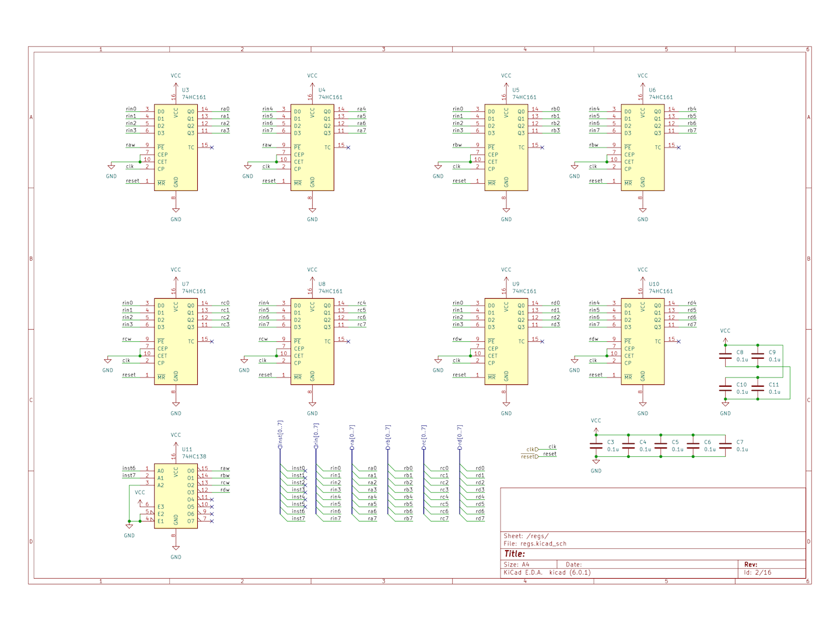Select the VCC power symbol above U5
This screenshot has width=840, height=630.
(506, 83)
